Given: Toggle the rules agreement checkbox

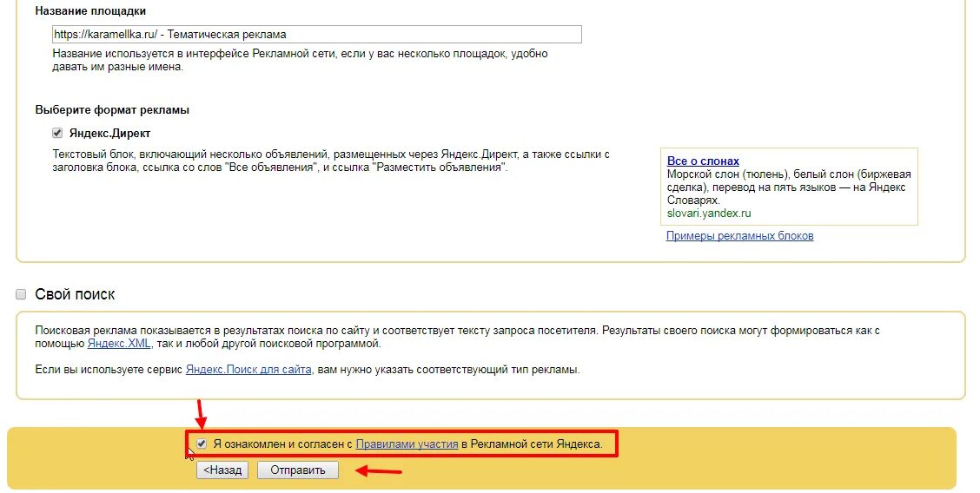Looking at the screenshot, I should pos(202,444).
